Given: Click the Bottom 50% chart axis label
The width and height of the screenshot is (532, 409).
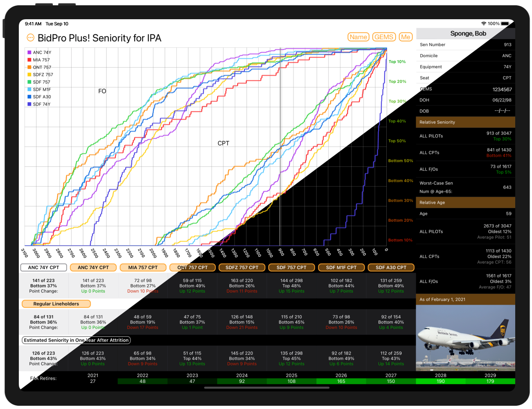Looking at the screenshot, I should (x=401, y=161).
